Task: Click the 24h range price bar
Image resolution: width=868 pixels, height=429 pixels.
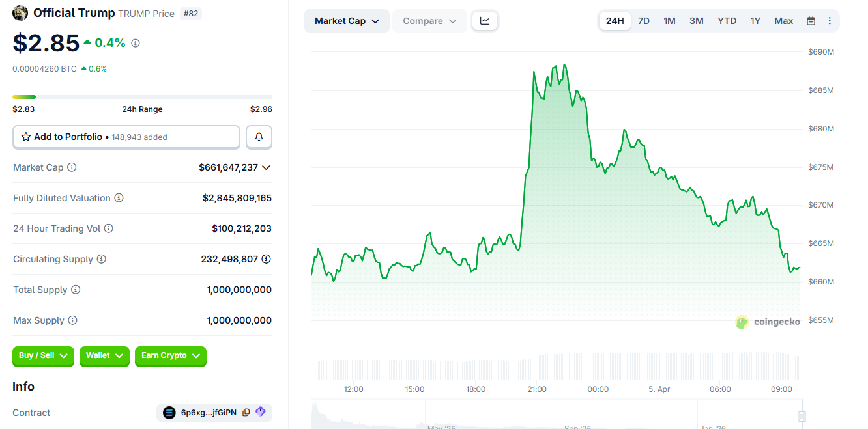Action: click(x=142, y=96)
